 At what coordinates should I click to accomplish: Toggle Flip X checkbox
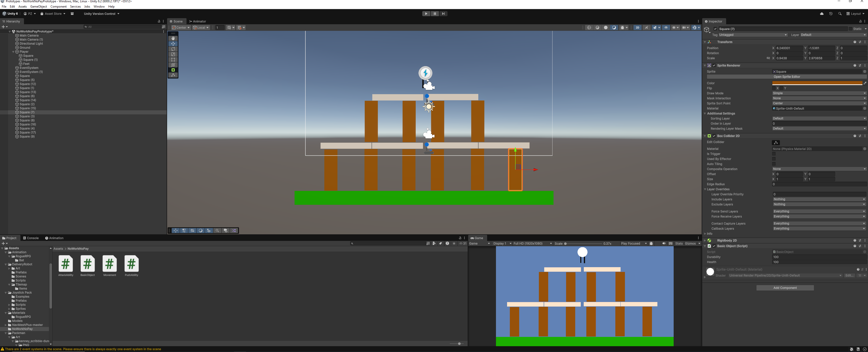pos(774,88)
